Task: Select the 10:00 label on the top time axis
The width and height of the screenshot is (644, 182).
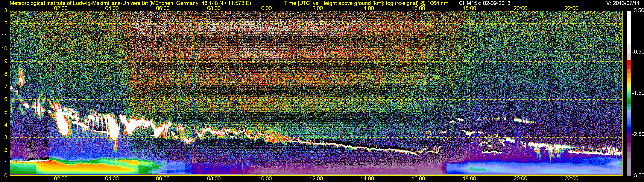Action: click(x=265, y=8)
